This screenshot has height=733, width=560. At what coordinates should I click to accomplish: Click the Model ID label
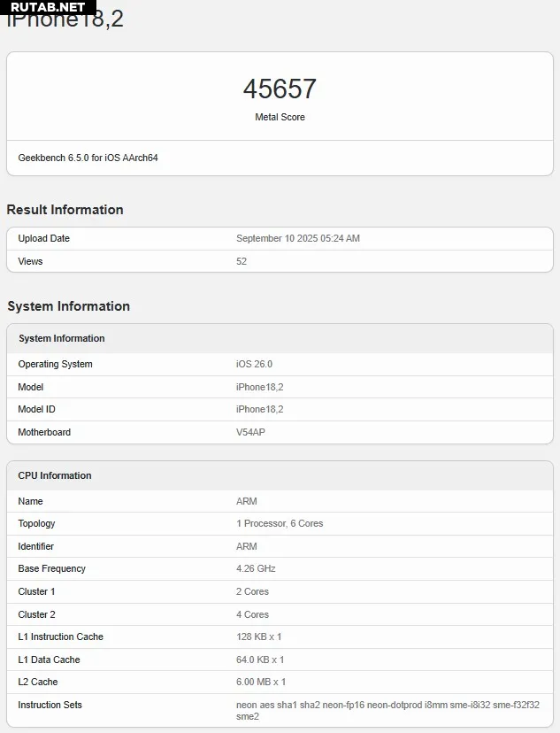tap(36, 410)
